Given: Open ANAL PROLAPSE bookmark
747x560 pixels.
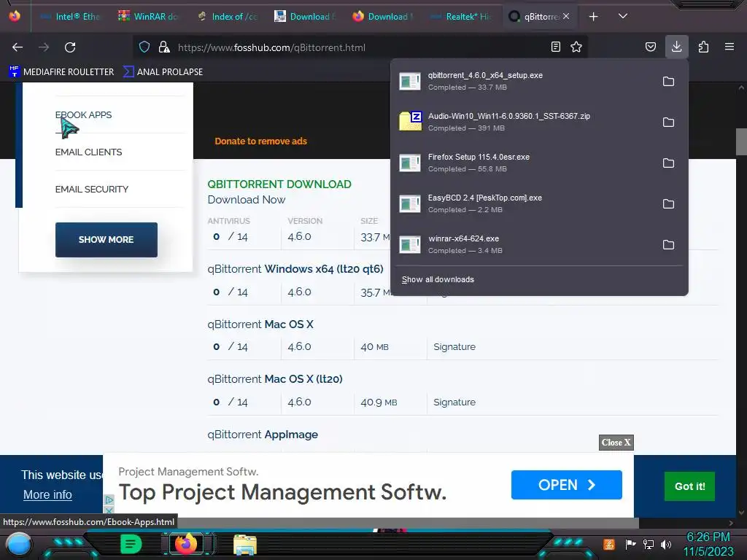Looking at the screenshot, I should click(x=163, y=72).
